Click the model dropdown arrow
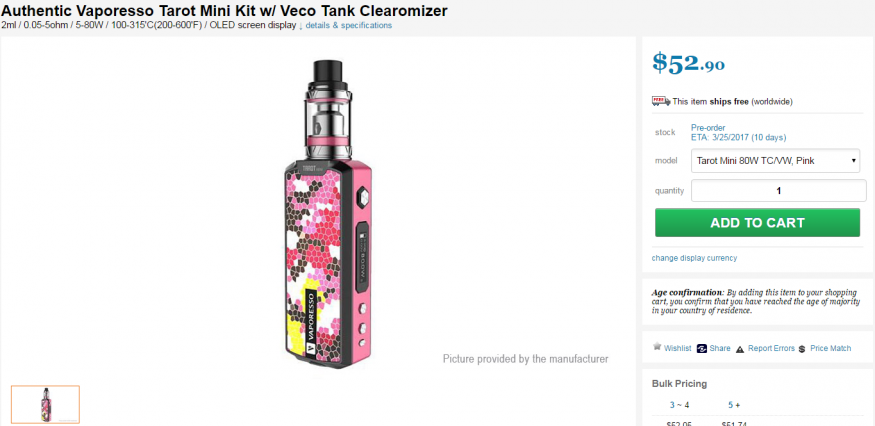The height and width of the screenshot is (426, 875). pos(853,161)
